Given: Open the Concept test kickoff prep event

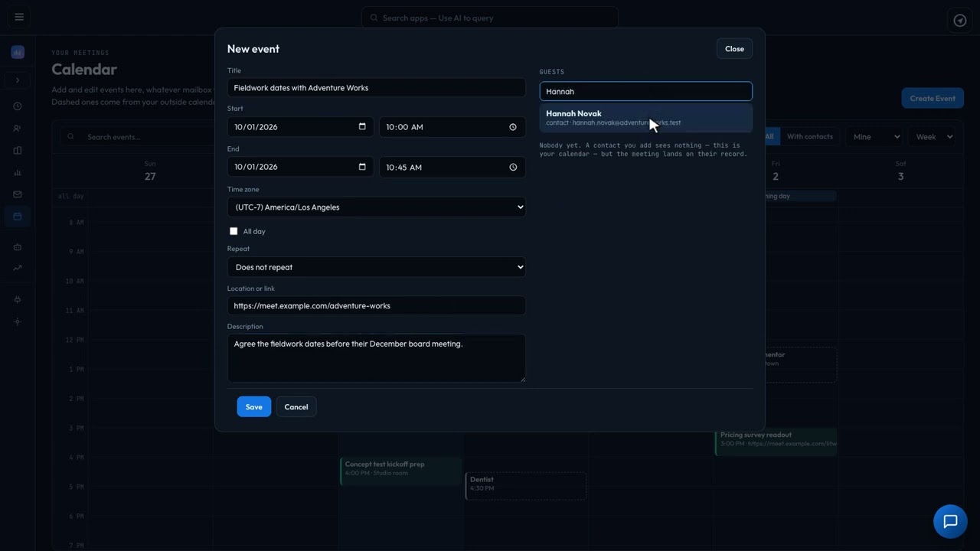Looking at the screenshot, I should tap(400, 471).
